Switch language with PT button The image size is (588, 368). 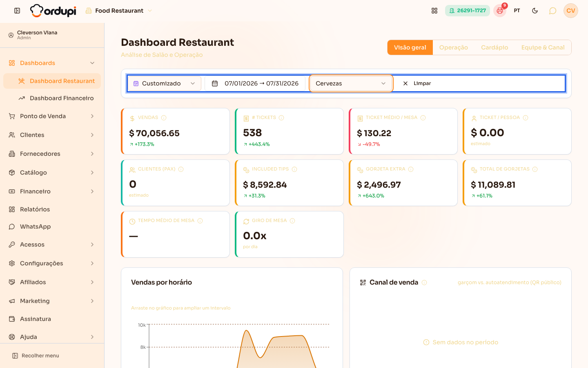[517, 11]
